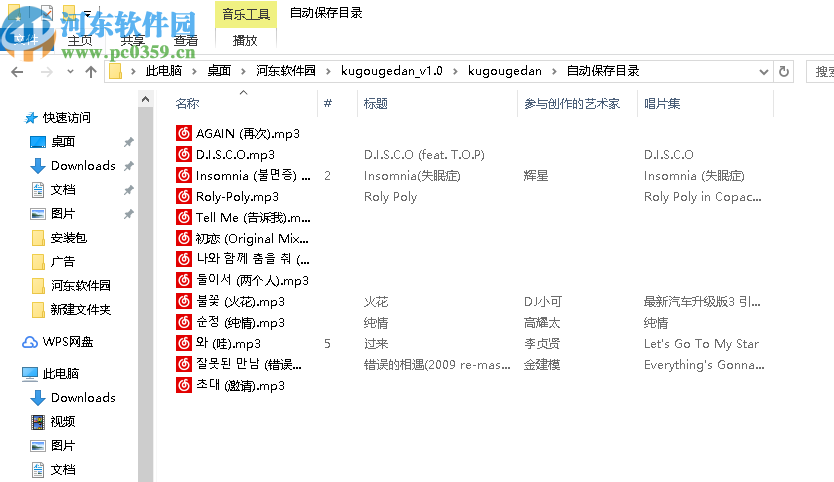This screenshot has width=834, height=482.
Task: Open 新建文件夹 in sidebar
Action: click(x=80, y=310)
